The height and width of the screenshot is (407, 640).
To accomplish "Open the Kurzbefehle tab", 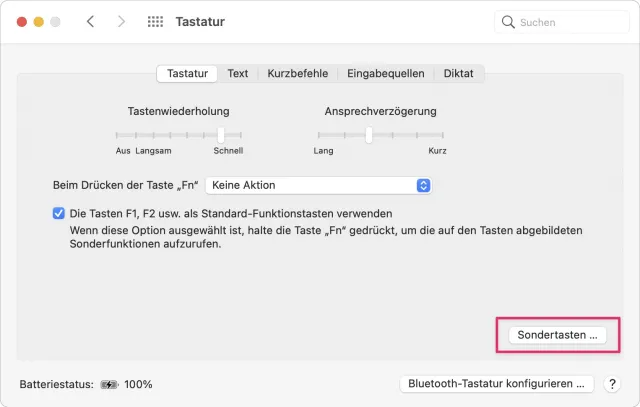I will pos(298,73).
